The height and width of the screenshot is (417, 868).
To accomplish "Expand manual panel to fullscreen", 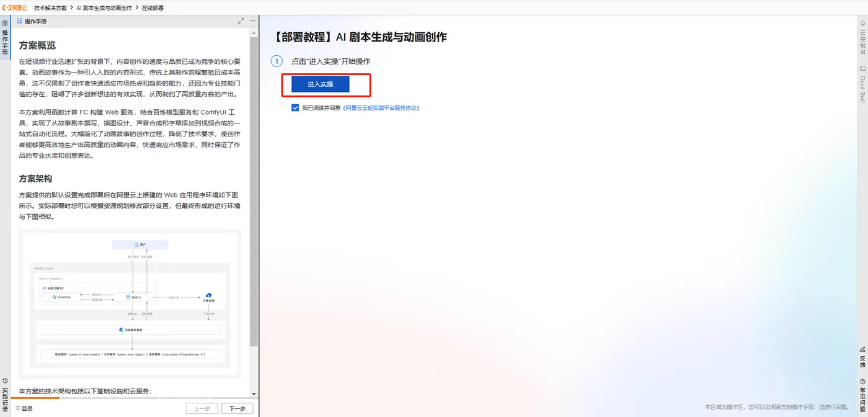I will point(241,21).
